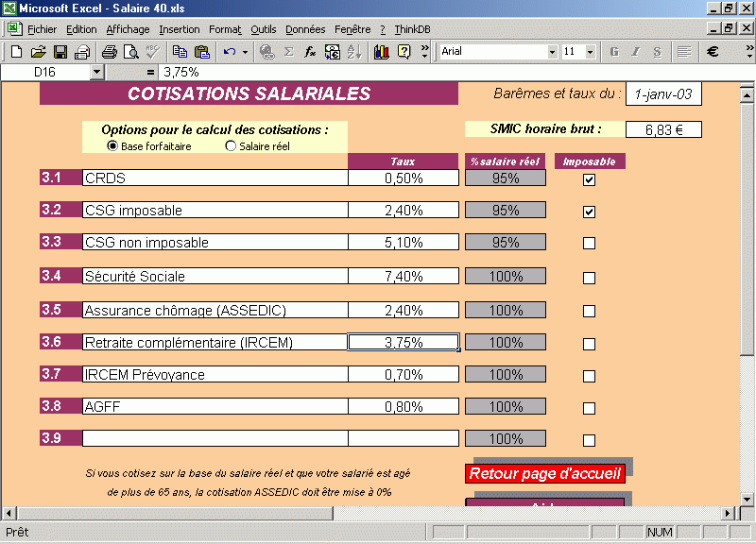Run the ABC spelling check
Image resolution: width=756 pixels, height=544 pixels.
[153, 52]
